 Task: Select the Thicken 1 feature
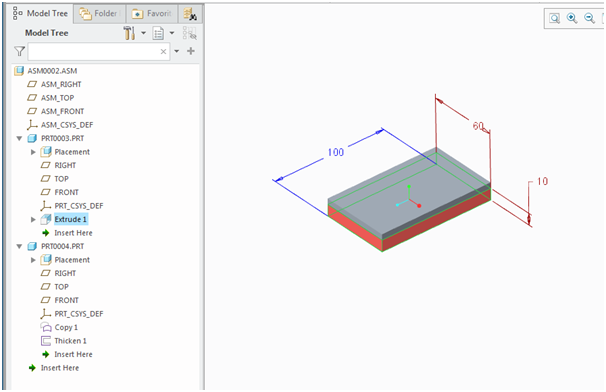pos(70,341)
